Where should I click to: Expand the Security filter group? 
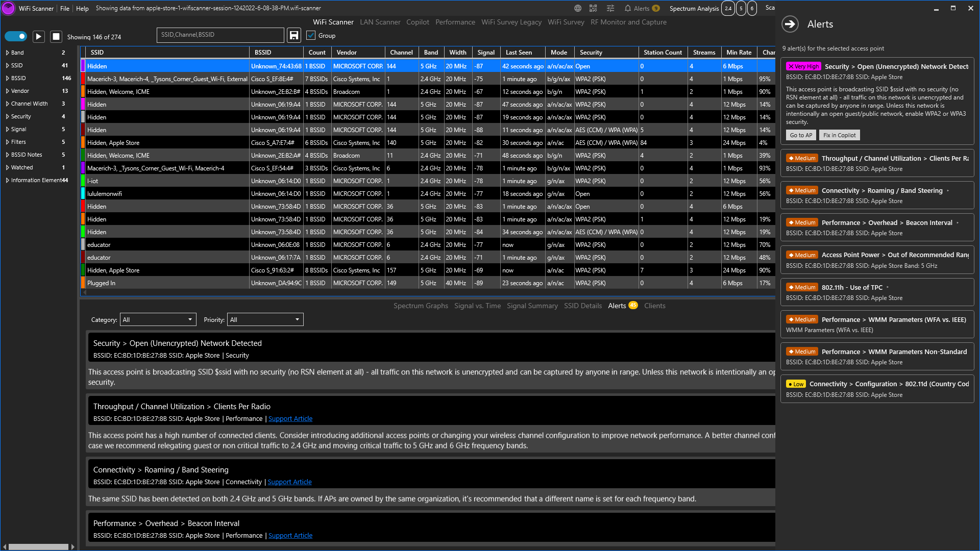point(8,116)
